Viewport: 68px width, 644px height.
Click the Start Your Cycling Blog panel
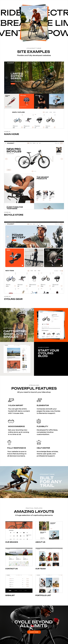point(51,359)
